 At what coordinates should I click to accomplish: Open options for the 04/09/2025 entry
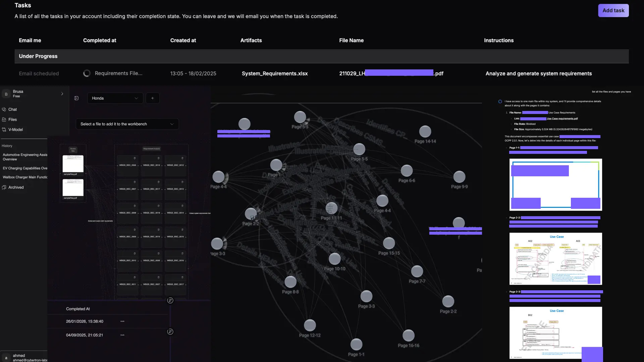pyautogui.click(x=122, y=335)
